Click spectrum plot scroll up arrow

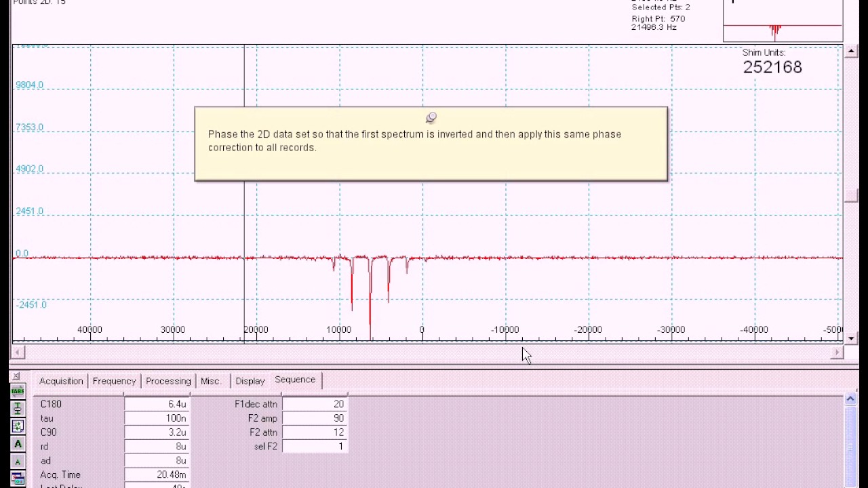pyautogui.click(x=851, y=51)
